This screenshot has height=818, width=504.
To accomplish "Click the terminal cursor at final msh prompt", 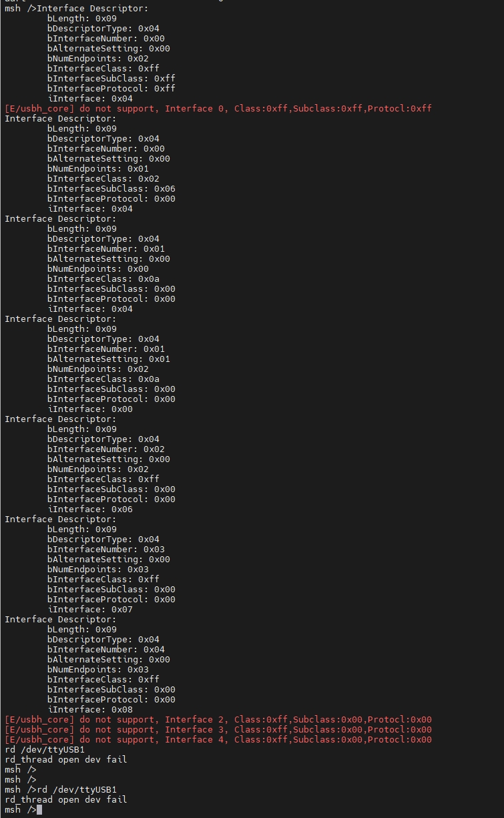I will (39, 810).
